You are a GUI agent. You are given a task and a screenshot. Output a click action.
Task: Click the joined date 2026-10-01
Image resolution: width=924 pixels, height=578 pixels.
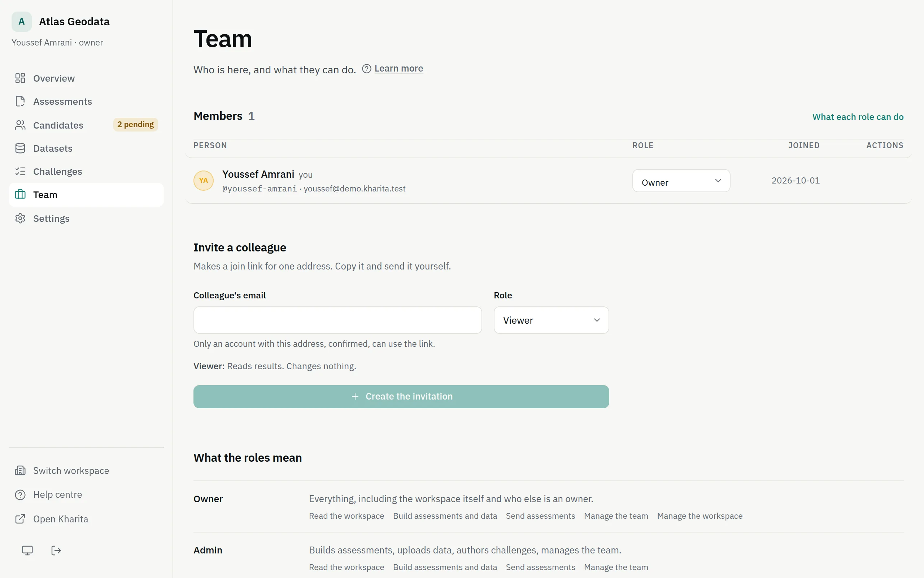796,180
